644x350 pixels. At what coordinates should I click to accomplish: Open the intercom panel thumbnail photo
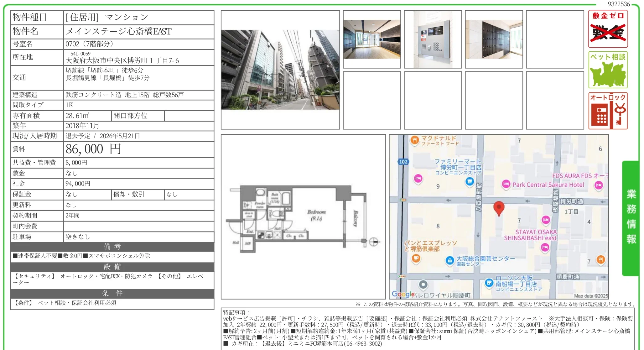[x=433, y=39]
